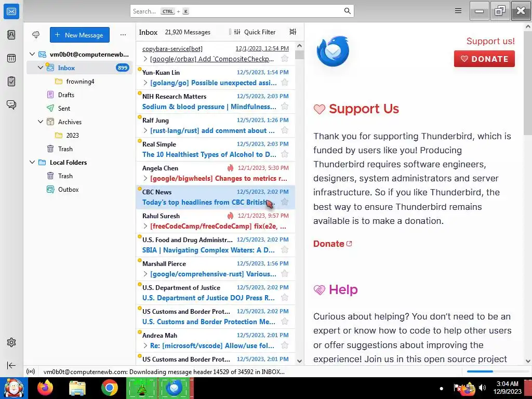Star the Marshall Pierce message
The width and height of the screenshot is (532, 399).
(285, 274)
